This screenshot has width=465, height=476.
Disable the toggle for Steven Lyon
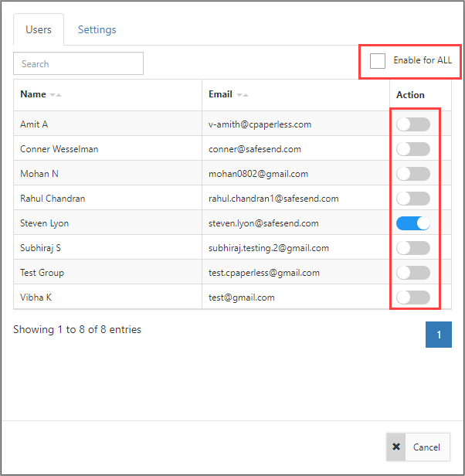412,223
